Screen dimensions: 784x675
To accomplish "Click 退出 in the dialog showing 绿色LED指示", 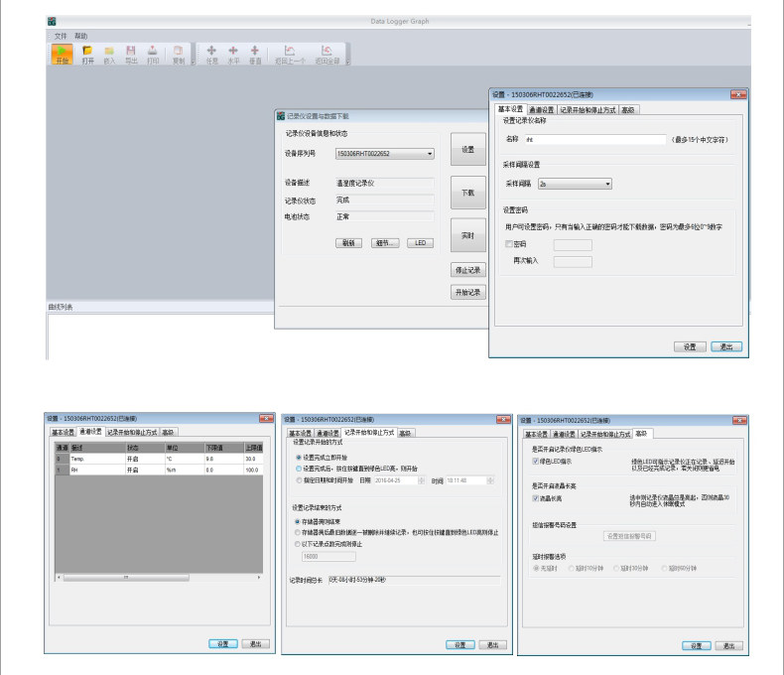I will point(729,646).
